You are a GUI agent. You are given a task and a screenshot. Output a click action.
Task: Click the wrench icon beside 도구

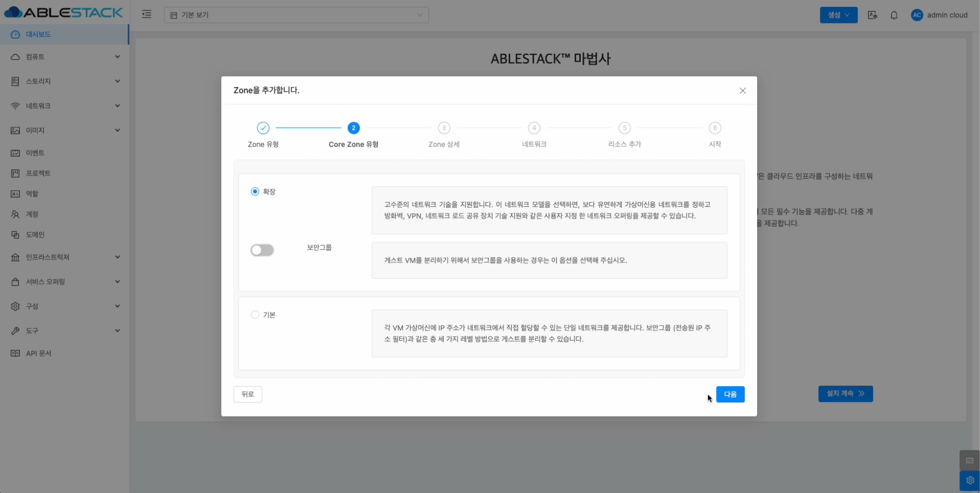(15, 331)
